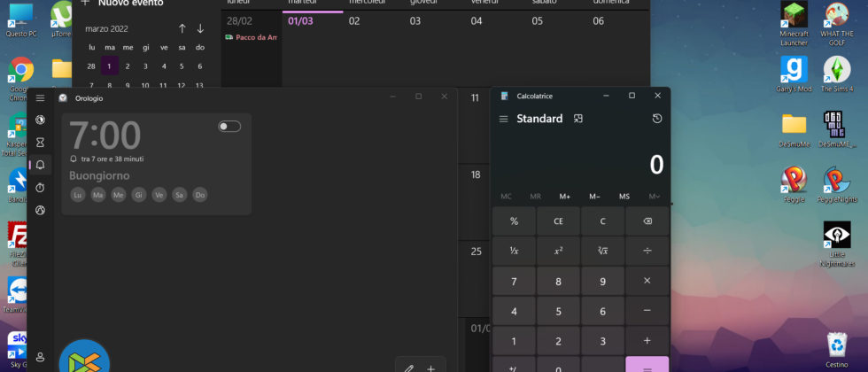Select day 4 in the mini calendar
Screen dimensions: 868x372
164,66
